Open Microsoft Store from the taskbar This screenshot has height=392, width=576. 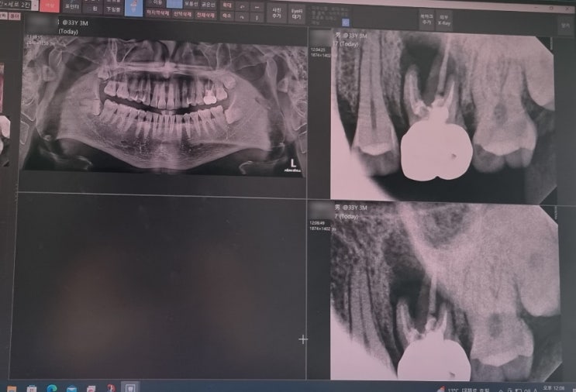tap(32, 389)
